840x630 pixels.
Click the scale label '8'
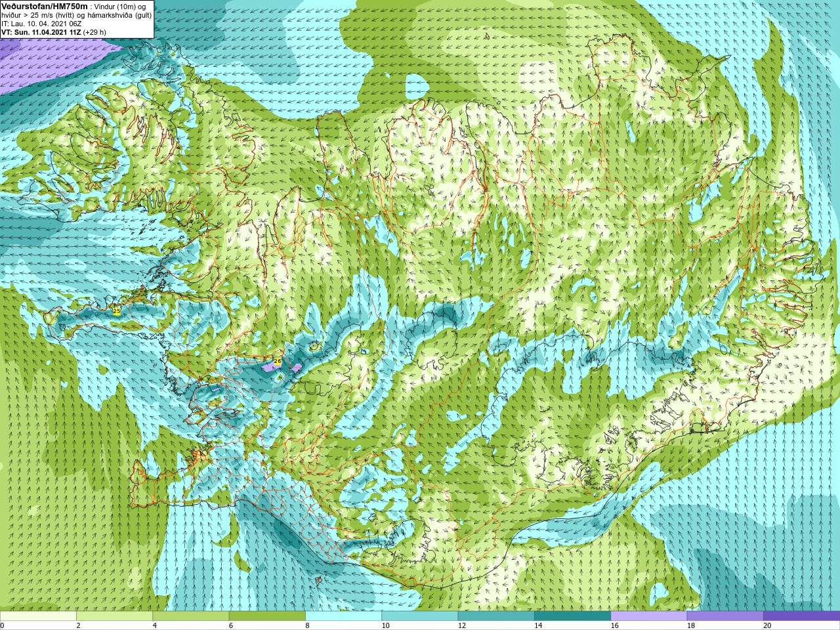click(307, 625)
